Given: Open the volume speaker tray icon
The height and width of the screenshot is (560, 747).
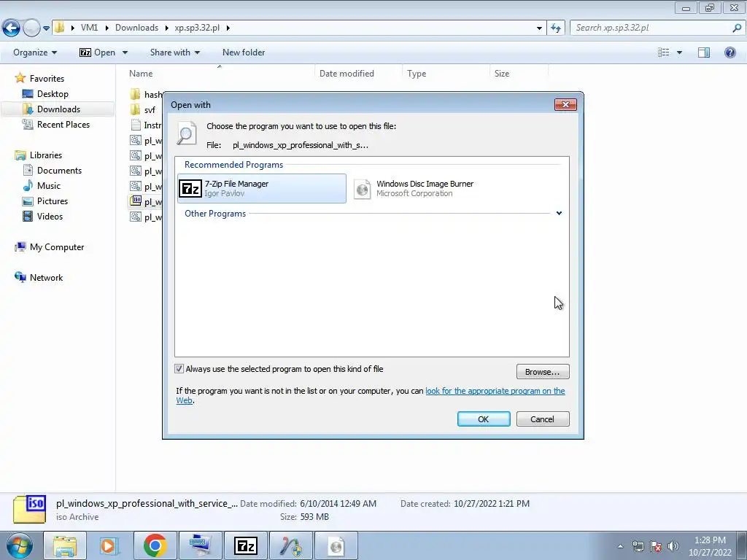Looking at the screenshot, I should pyautogui.click(x=673, y=546).
